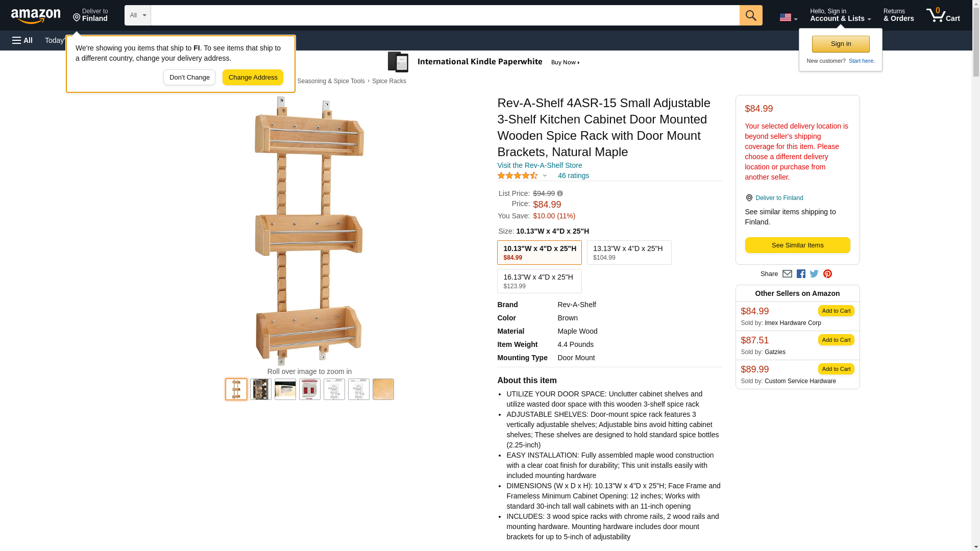
Task: Share via email envelope icon
Action: point(787,274)
